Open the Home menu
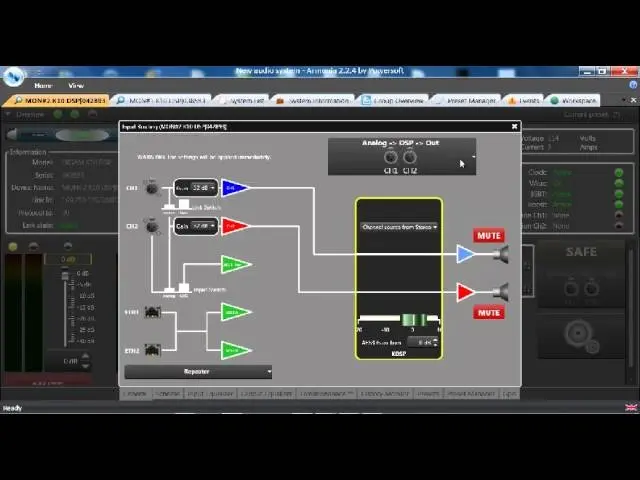The width and height of the screenshot is (640, 480). 43,86
